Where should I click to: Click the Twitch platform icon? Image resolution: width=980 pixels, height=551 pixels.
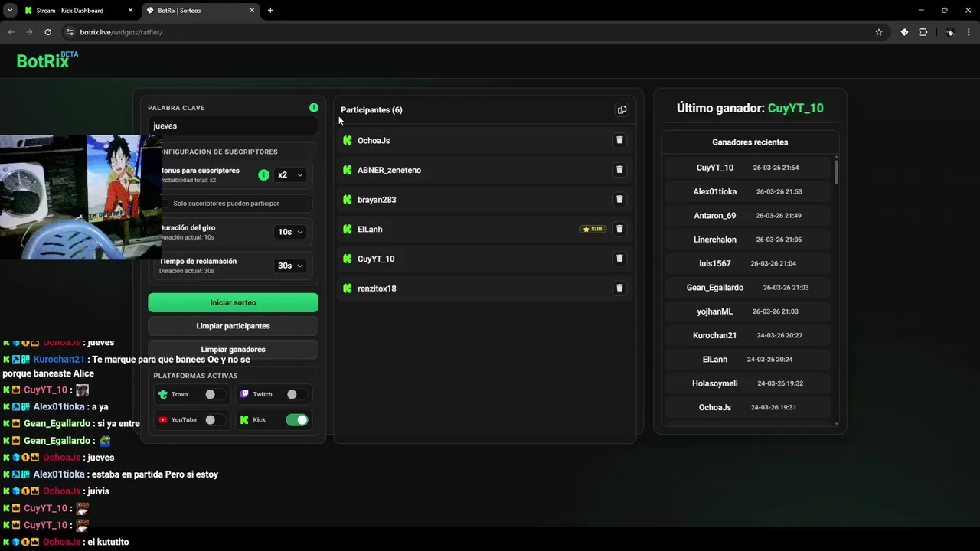point(245,394)
